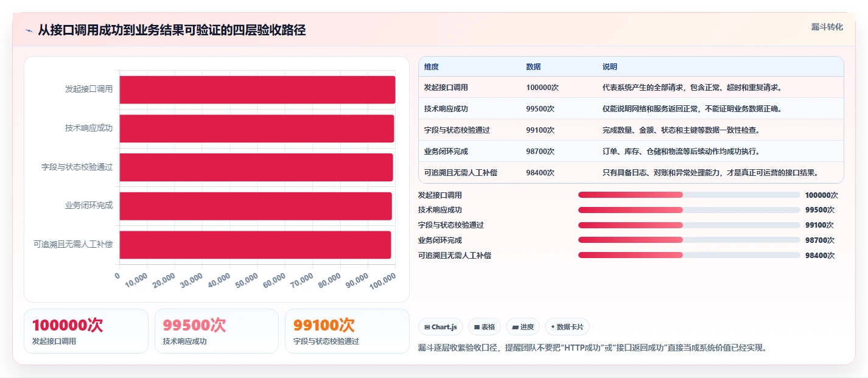Click the chart y-axis label 业务闭环完成

89,205
